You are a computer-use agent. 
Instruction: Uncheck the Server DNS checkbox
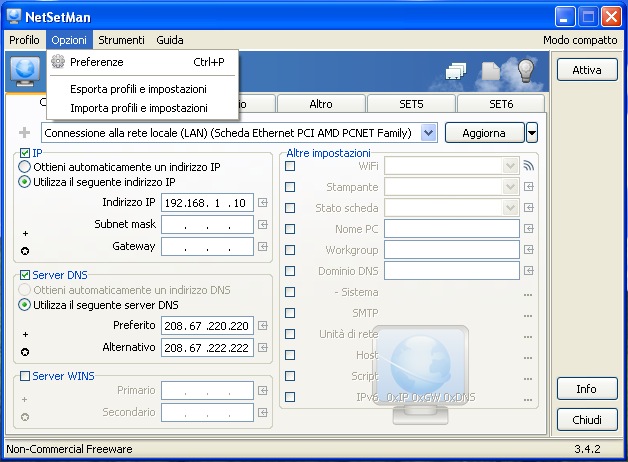tap(25, 274)
